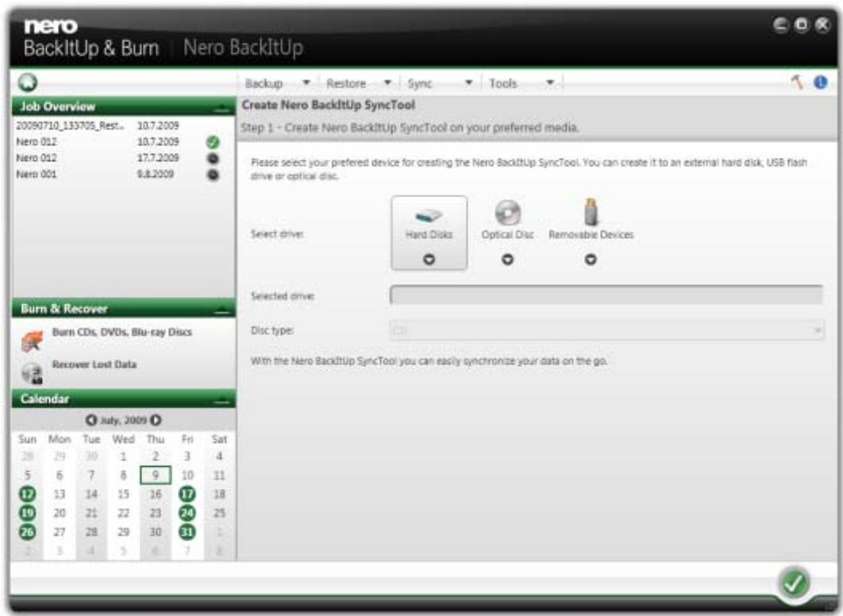Expand the Sync dropdown arrow
The width and height of the screenshot is (843, 616).
tap(469, 83)
